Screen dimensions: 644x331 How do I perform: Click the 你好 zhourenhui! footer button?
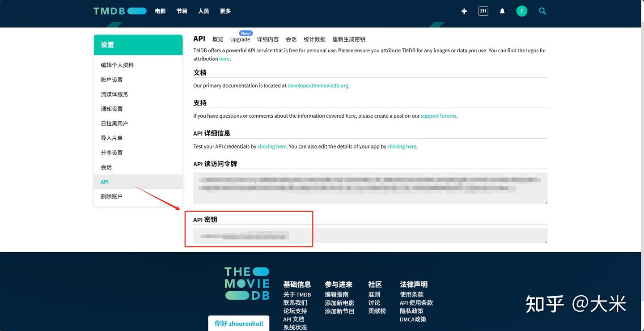coord(238,323)
